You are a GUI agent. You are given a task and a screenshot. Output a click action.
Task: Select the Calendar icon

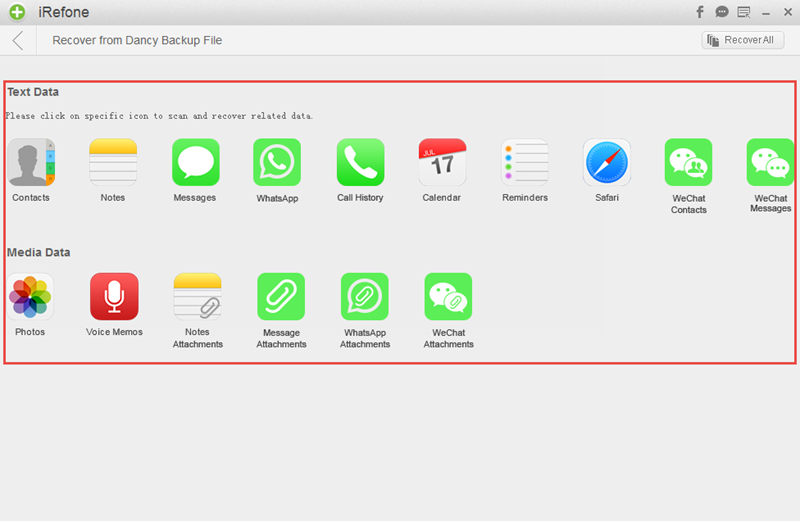pos(442,162)
